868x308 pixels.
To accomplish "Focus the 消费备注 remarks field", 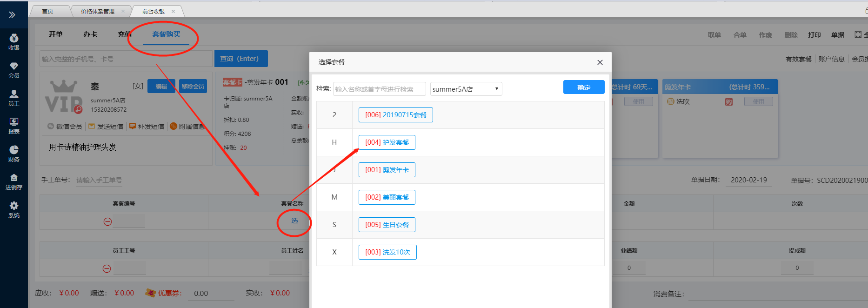I will coord(778,294).
